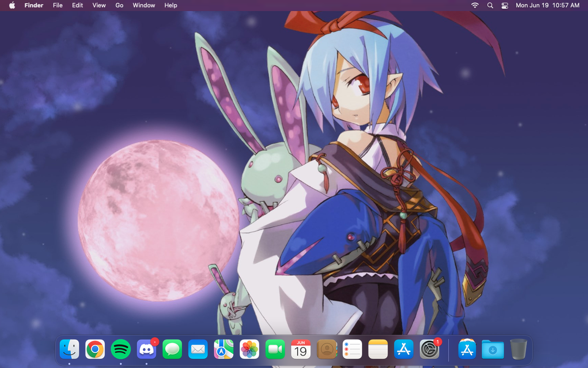Show Wi-Fi status menu

pyautogui.click(x=475, y=5)
